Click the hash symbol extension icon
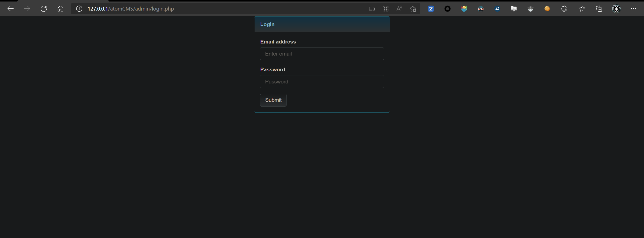Image resolution: width=644 pixels, height=238 pixels. pos(497,9)
